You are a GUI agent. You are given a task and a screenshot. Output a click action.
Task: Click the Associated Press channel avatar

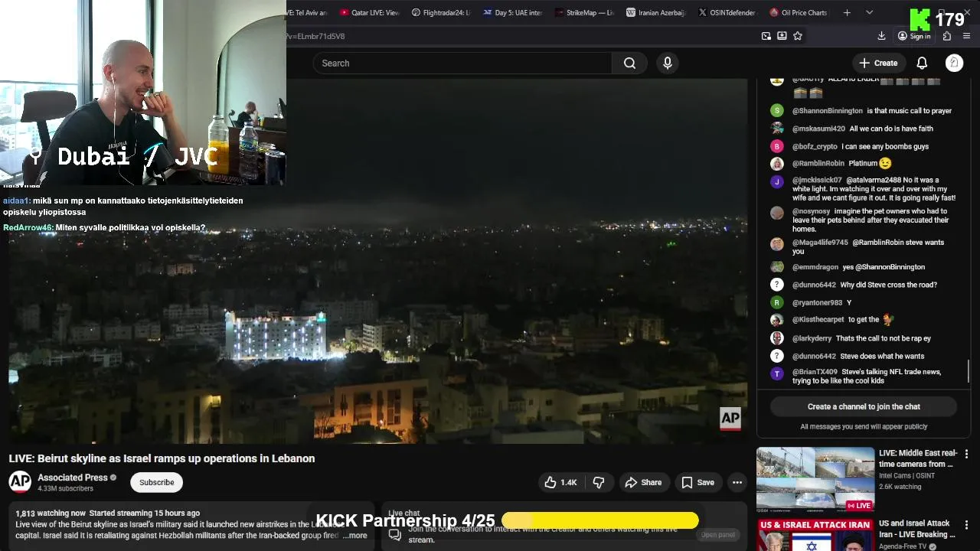point(20,481)
